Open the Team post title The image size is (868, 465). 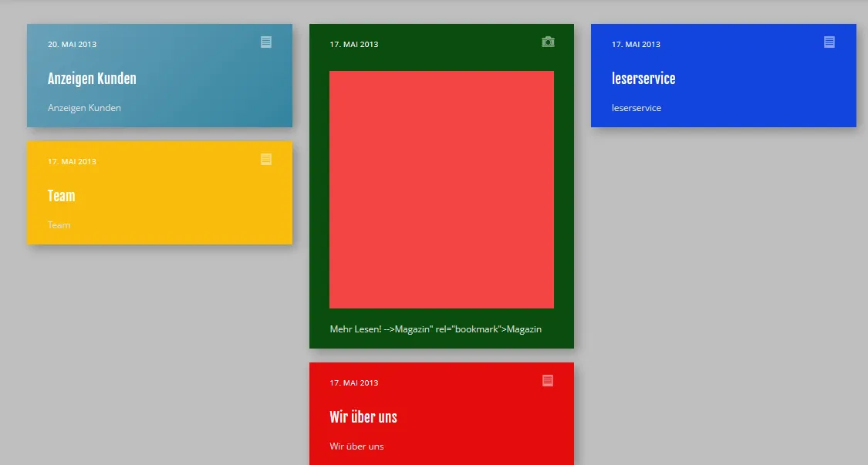[62, 196]
